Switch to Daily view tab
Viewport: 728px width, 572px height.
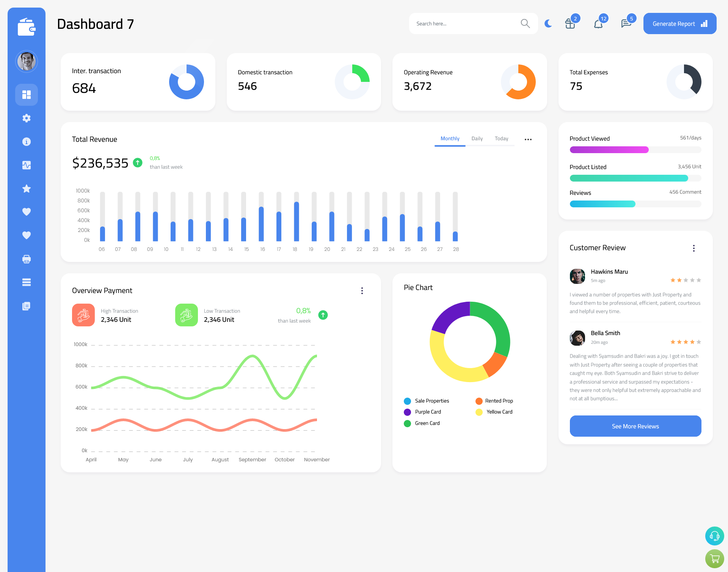tap(477, 139)
